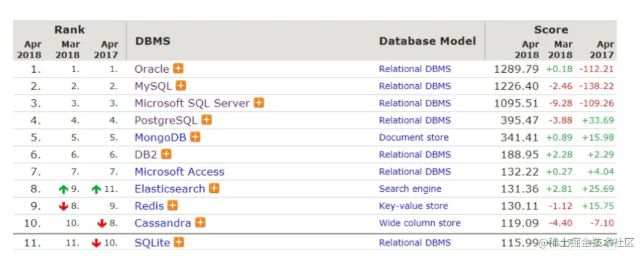Viewport: 644px width, 258px height.
Task: Follow the Elasticsearch link
Action: point(170,189)
